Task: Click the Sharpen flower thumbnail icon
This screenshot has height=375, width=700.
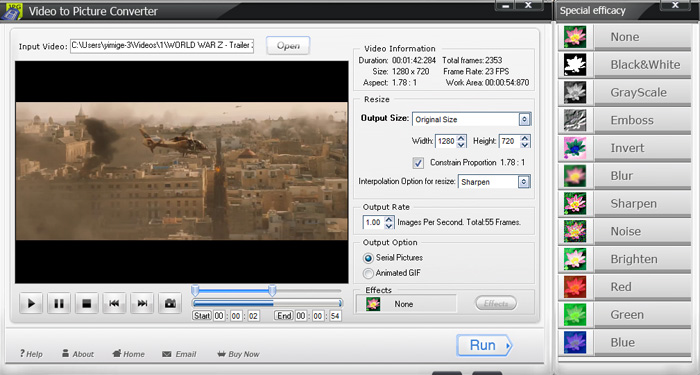Action: point(575,204)
